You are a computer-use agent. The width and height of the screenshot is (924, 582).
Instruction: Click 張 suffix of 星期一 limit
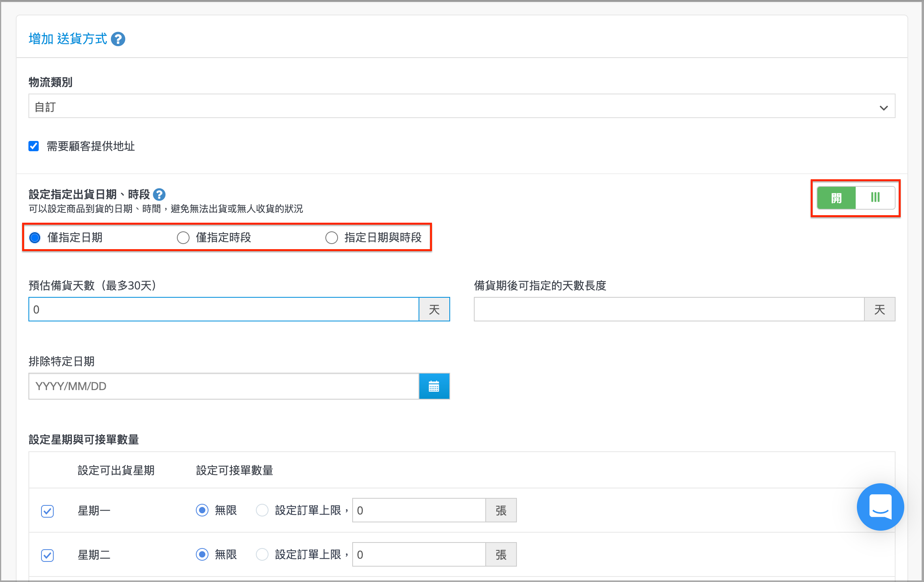pos(501,510)
